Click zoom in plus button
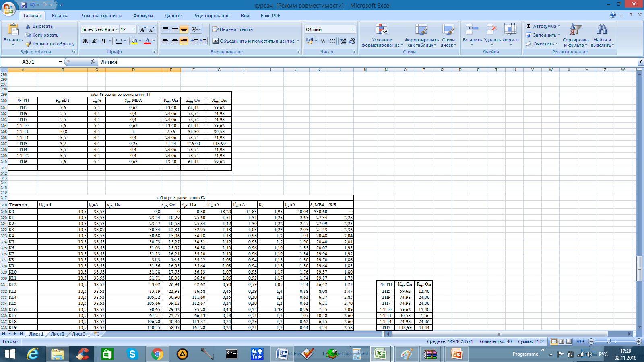 [x=639, y=341]
